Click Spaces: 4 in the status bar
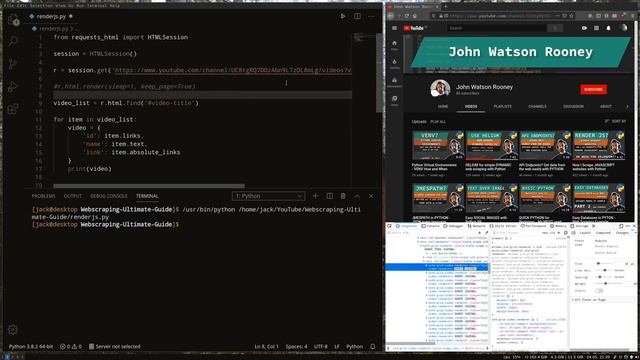The height and width of the screenshot is (360, 640). click(296, 347)
